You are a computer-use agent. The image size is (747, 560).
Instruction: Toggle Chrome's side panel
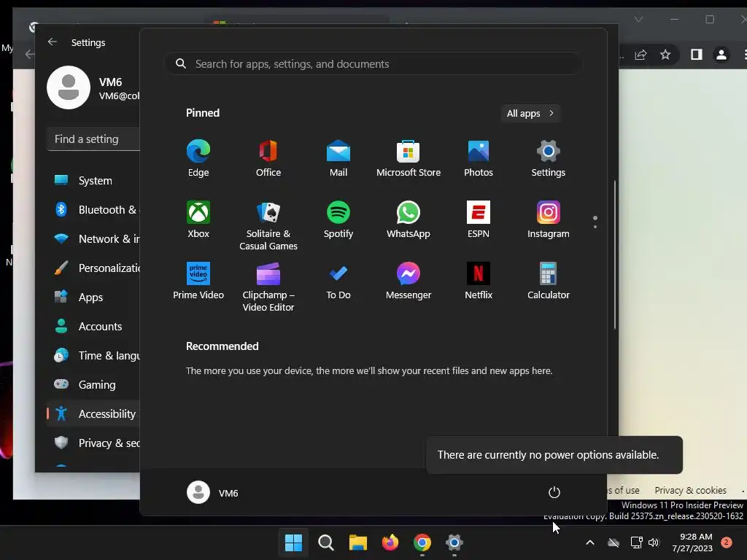click(697, 55)
